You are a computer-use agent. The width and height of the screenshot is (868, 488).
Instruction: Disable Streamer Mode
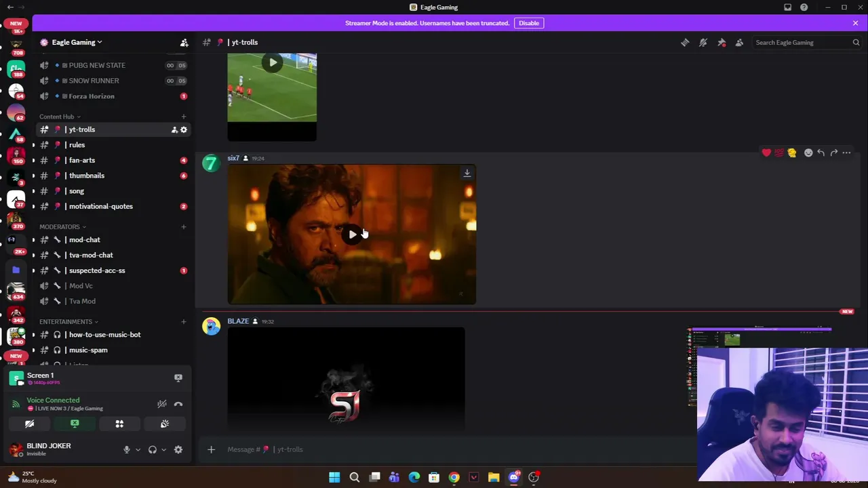point(529,23)
